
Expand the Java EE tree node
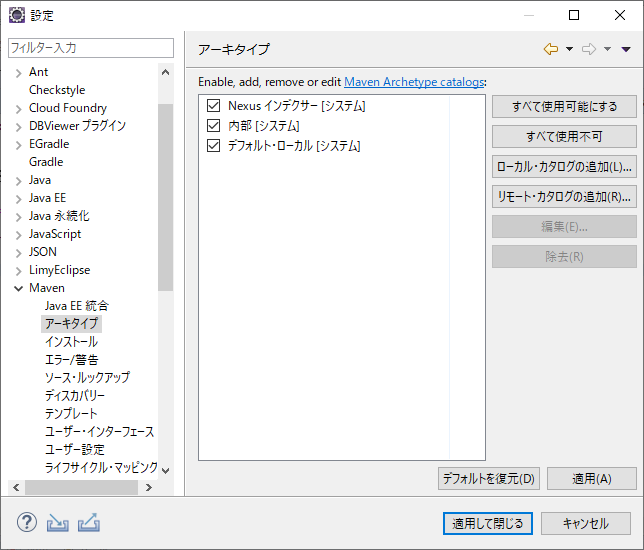(18, 199)
